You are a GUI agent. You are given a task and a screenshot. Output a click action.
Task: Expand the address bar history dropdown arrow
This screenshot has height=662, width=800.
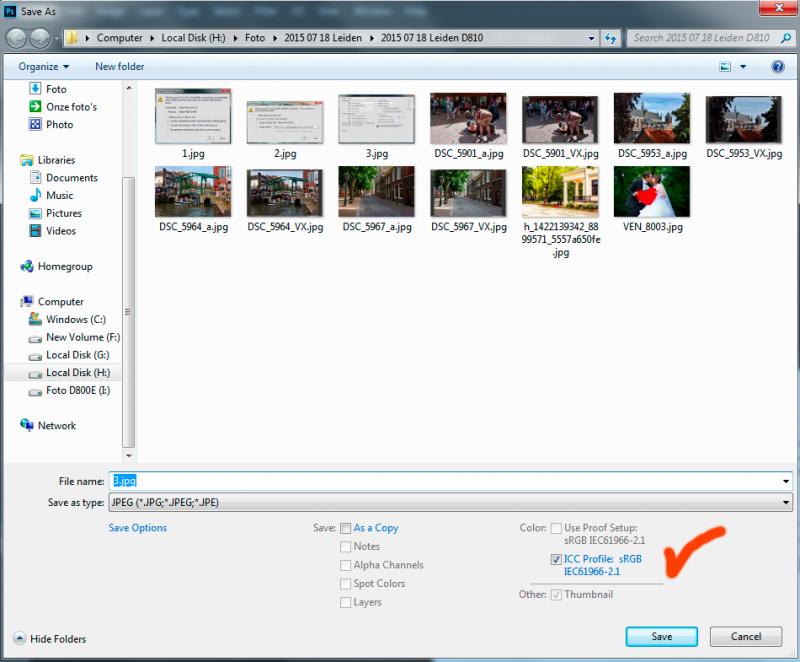(x=591, y=38)
